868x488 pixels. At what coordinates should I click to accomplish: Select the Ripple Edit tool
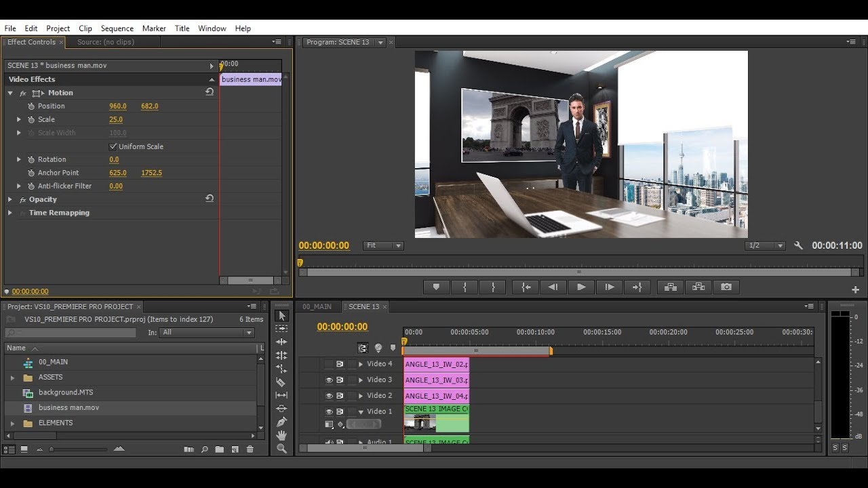282,342
